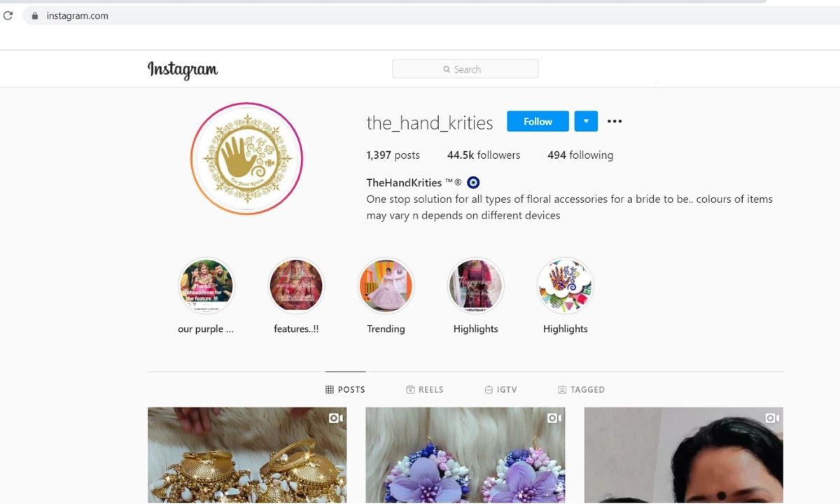Screen dimensions: 840x504
Task: Select the POSTS tab
Action: [x=345, y=389]
